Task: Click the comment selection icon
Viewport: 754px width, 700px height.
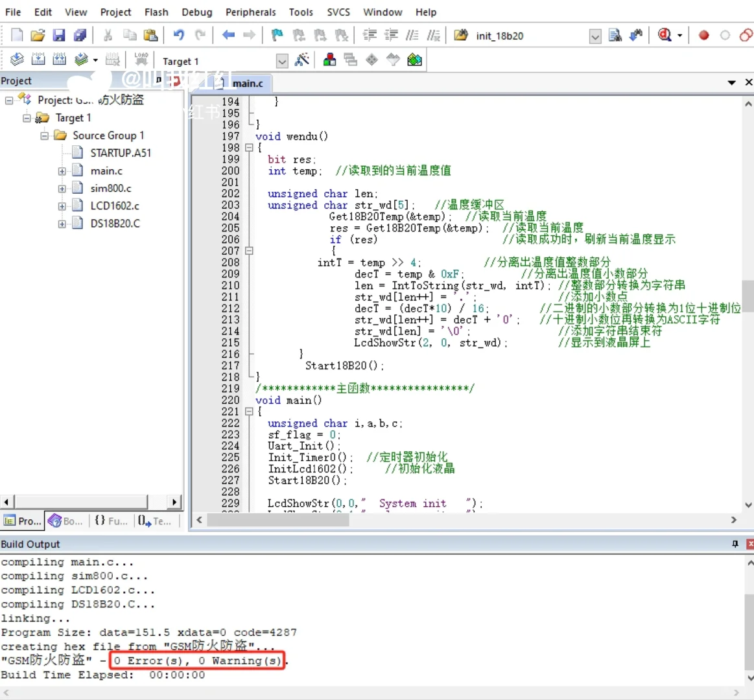Action: 412,35
